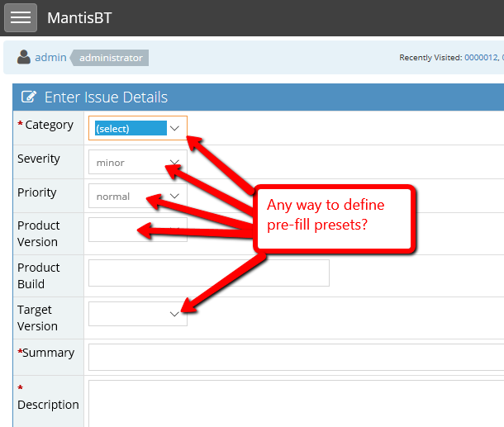Focus the Summary text field
The height and width of the screenshot is (427, 504).
point(295,357)
